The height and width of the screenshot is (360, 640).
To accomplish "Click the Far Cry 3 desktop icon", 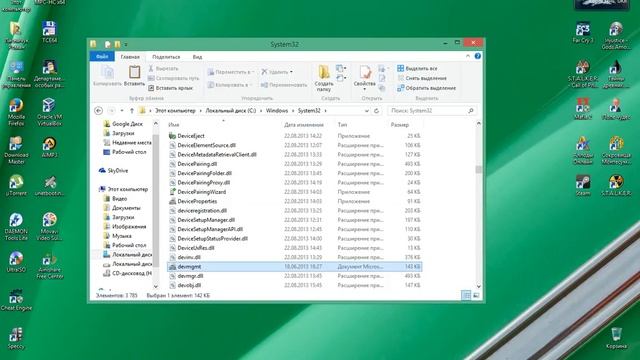I will click(x=582, y=33).
